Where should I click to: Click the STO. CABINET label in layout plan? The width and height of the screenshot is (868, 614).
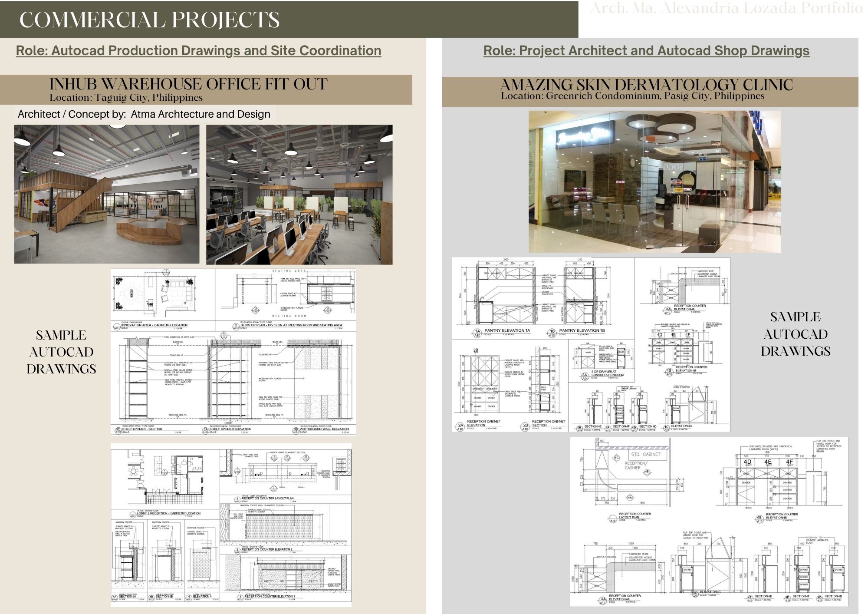click(x=645, y=454)
